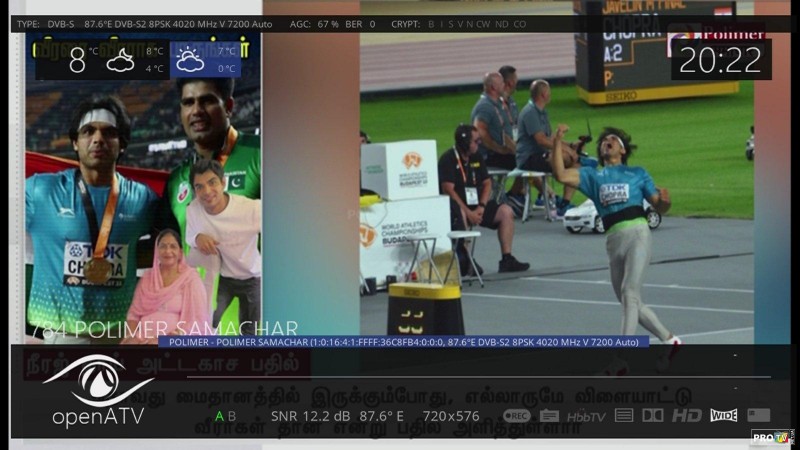Image resolution: width=800 pixels, height=450 pixels.
Task: Click the REC recording indicator icon
Action: pos(516,415)
